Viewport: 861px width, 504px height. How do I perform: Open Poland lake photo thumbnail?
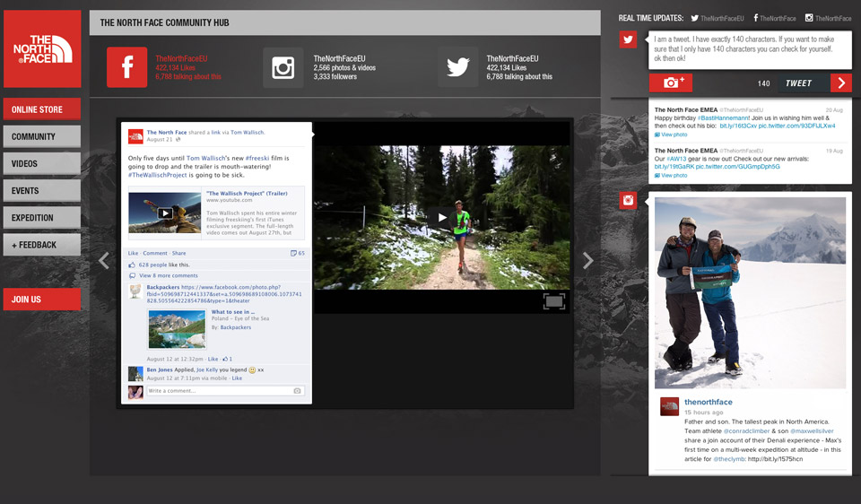(x=177, y=329)
